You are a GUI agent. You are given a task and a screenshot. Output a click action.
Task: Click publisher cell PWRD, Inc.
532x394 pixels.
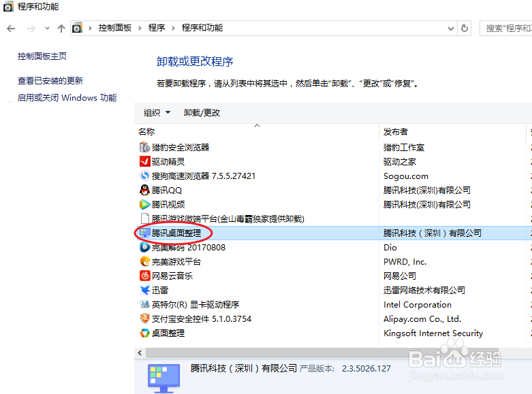tap(405, 262)
